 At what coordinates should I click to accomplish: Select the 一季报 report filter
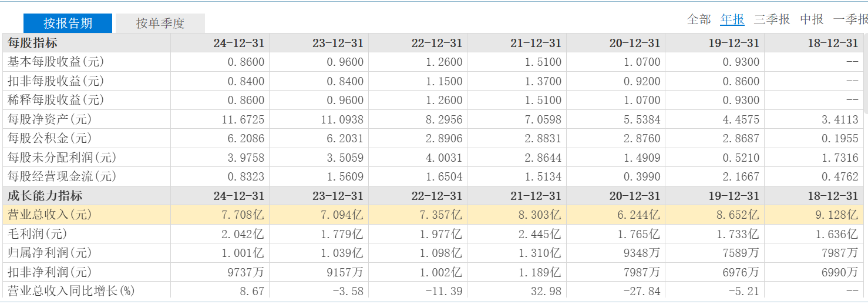pyautogui.click(x=850, y=19)
